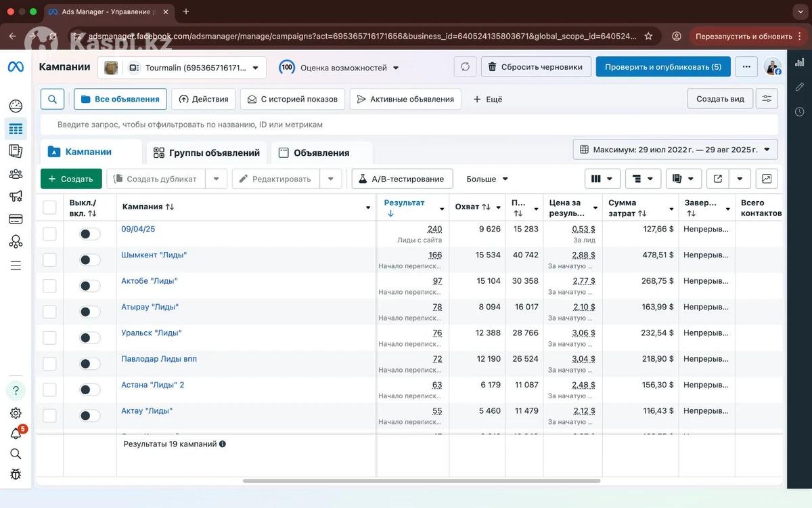This screenshot has height=508, width=812.
Task: Open the view settings sliders icon
Action: coord(767,99)
